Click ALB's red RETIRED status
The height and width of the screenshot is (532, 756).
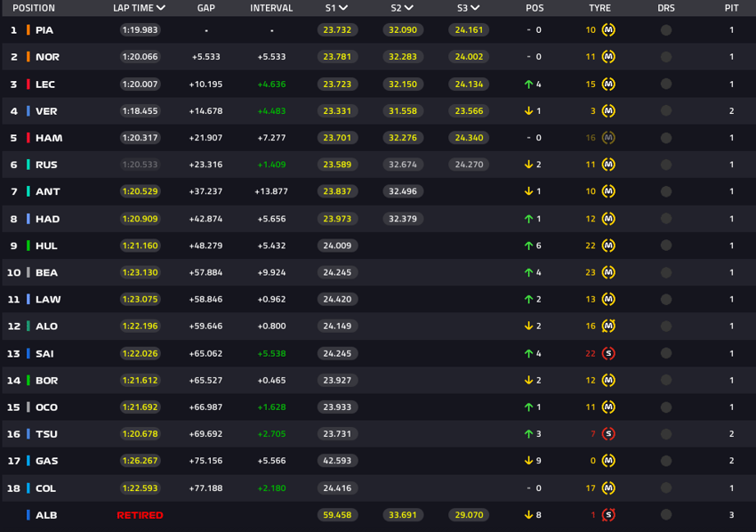(x=140, y=515)
